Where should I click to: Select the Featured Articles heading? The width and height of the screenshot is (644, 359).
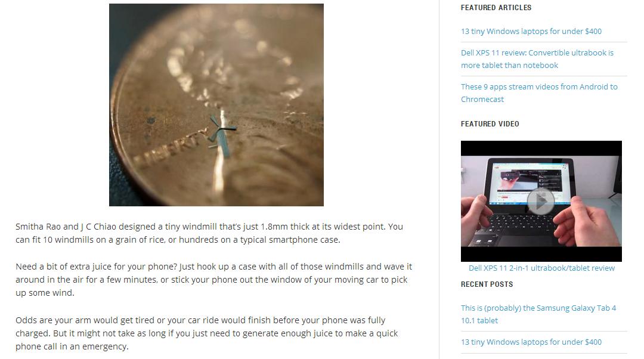tap(496, 7)
